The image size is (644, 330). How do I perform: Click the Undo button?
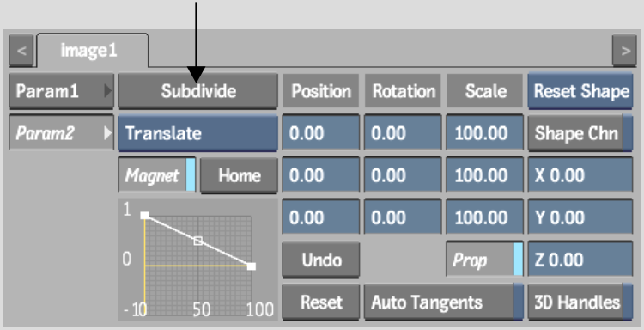click(321, 260)
